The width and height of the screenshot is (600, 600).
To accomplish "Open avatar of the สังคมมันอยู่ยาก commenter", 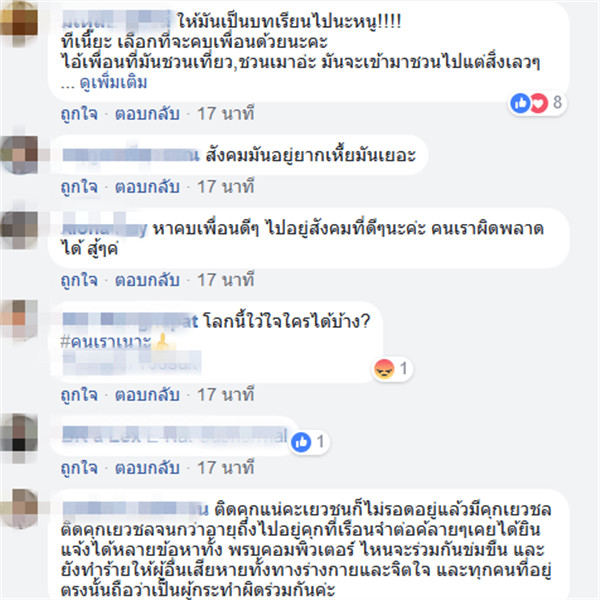I will click(x=19, y=155).
